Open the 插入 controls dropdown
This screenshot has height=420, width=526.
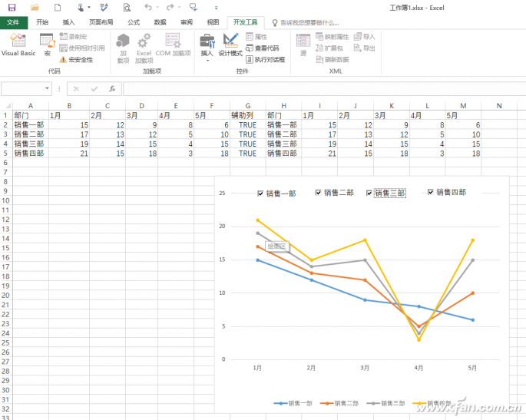coord(207,48)
